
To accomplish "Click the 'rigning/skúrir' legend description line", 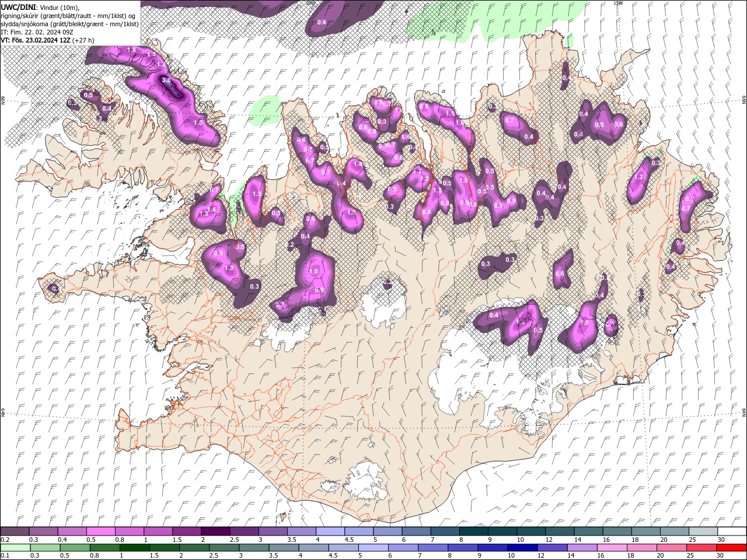I will point(69,15).
